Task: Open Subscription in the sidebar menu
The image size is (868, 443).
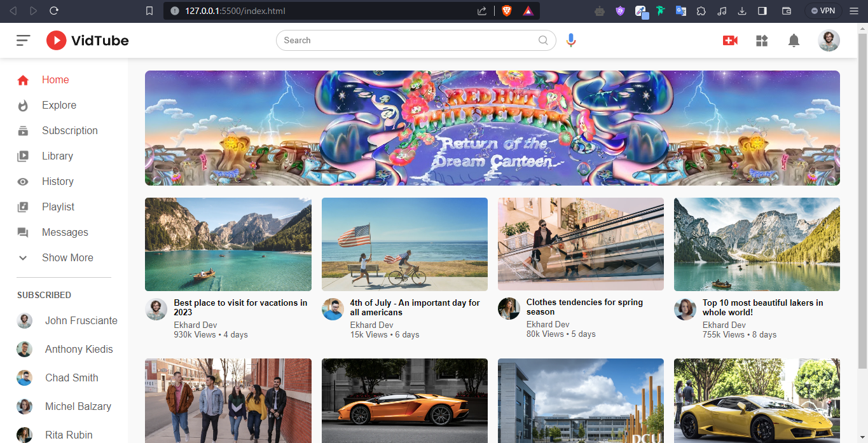Action: click(70, 130)
